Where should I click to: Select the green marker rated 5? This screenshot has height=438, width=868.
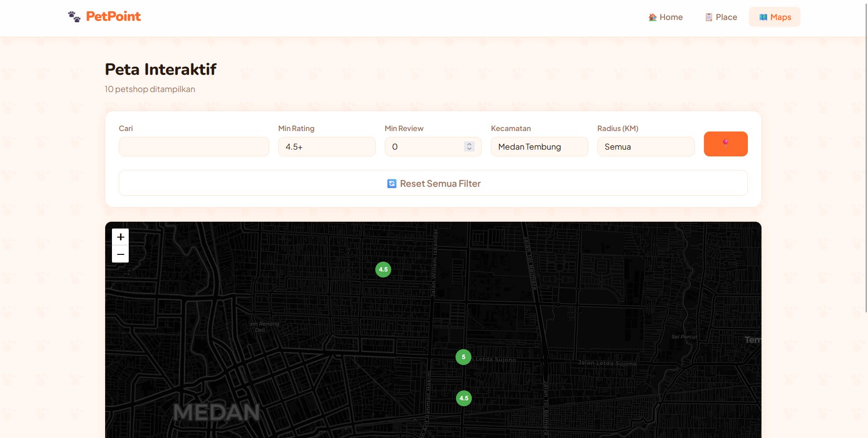tap(463, 357)
